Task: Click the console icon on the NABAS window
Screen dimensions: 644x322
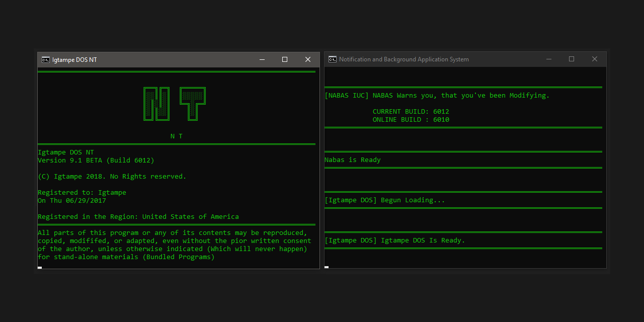Action: coord(332,59)
